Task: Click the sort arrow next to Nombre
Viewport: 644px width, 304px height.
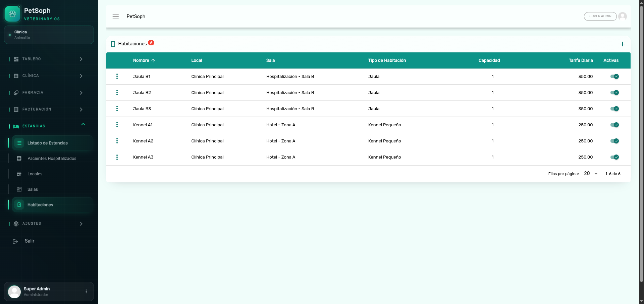Action: point(153,61)
